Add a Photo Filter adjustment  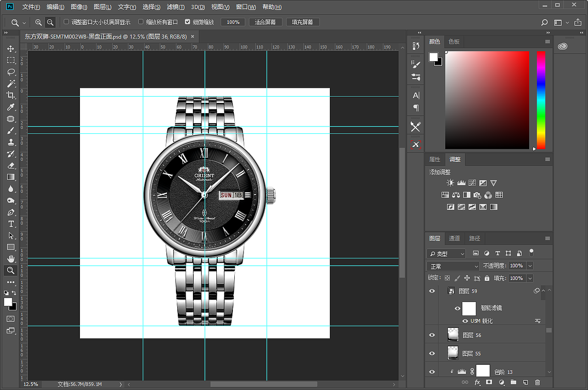[x=477, y=195]
